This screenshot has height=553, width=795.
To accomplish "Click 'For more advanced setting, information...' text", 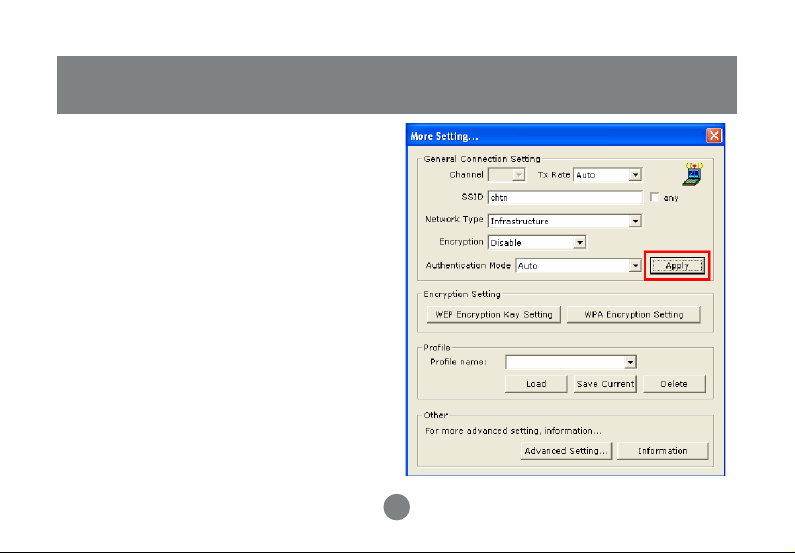I will tap(513, 431).
